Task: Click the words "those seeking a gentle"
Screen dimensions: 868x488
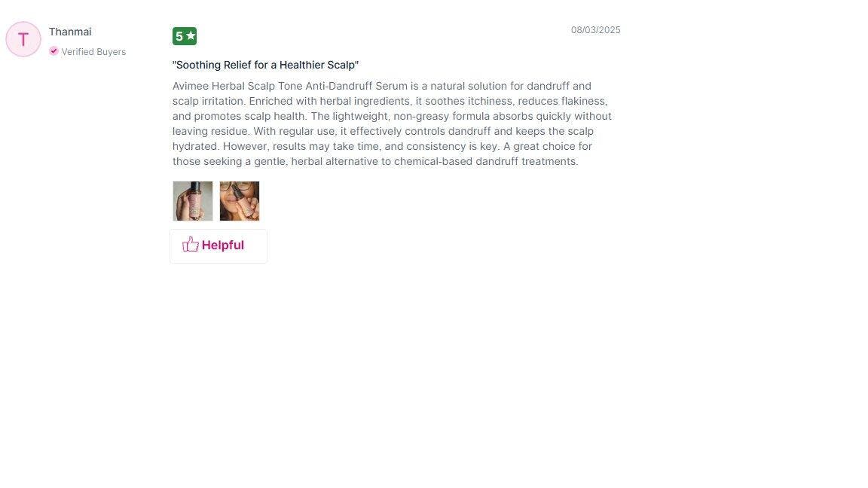Action: point(230,162)
